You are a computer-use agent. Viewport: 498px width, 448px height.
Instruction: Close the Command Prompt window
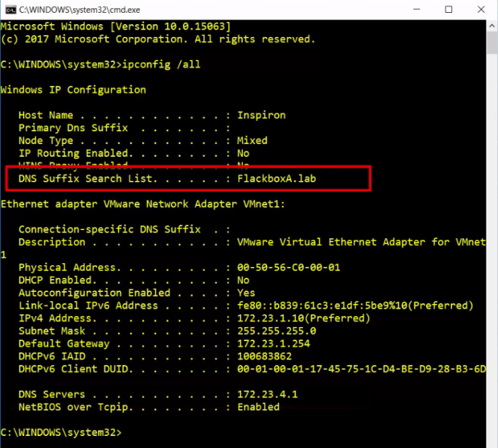[481, 9]
